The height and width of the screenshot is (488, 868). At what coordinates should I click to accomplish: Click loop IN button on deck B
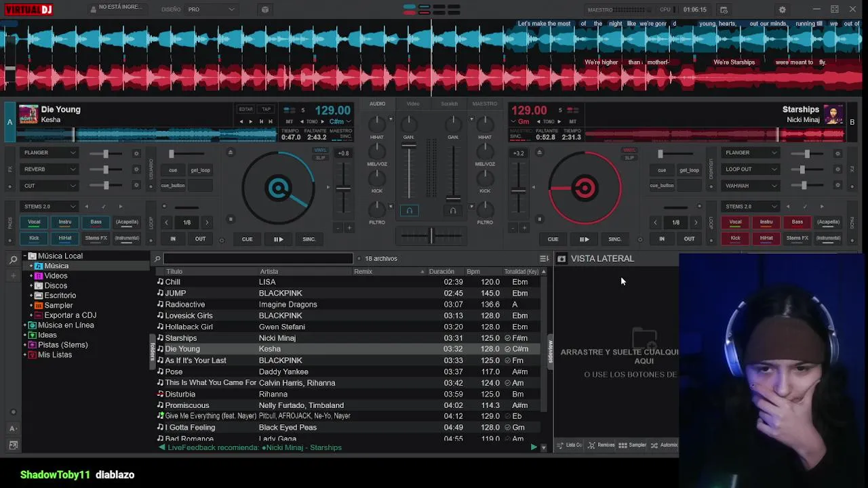(x=662, y=239)
